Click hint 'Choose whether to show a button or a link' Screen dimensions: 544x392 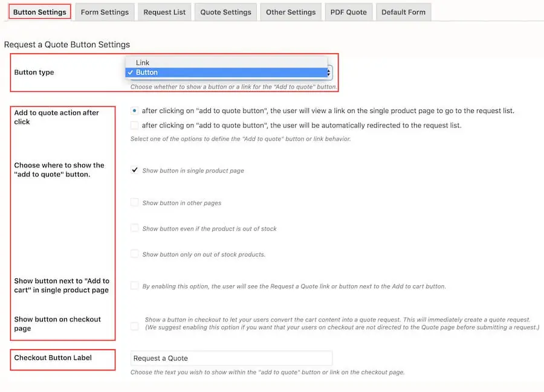(x=233, y=87)
